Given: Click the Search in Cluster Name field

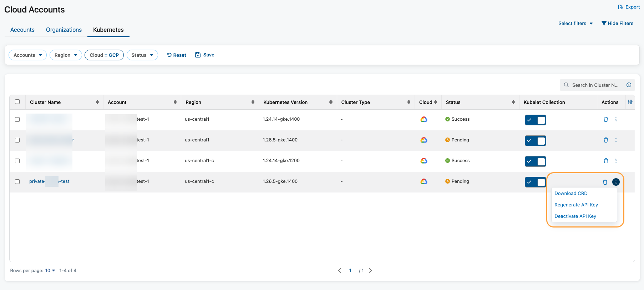Looking at the screenshot, I should 595,85.
